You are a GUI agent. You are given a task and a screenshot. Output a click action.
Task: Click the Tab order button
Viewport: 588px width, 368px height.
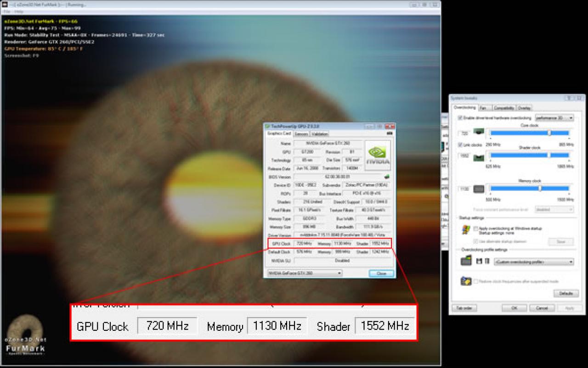(464, 308)
